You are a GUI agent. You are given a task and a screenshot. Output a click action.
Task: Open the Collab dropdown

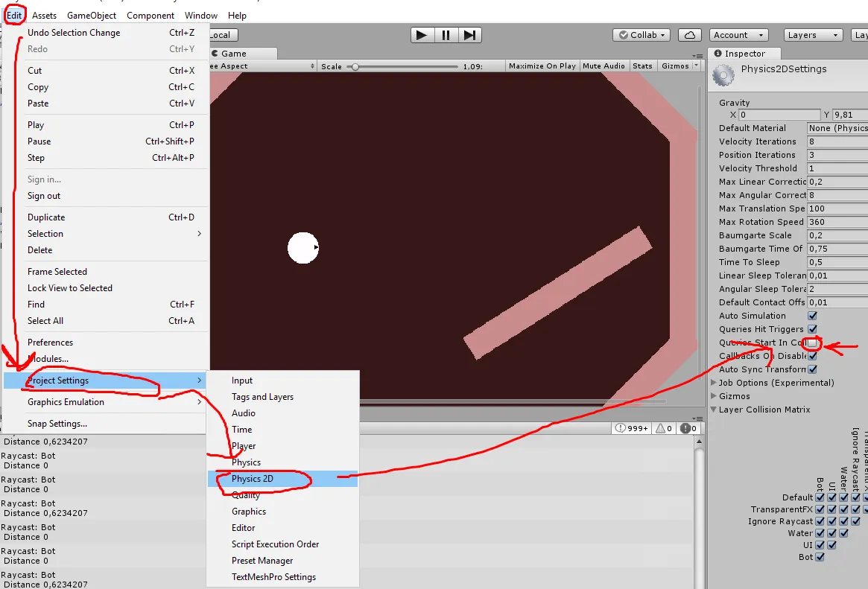642,36
